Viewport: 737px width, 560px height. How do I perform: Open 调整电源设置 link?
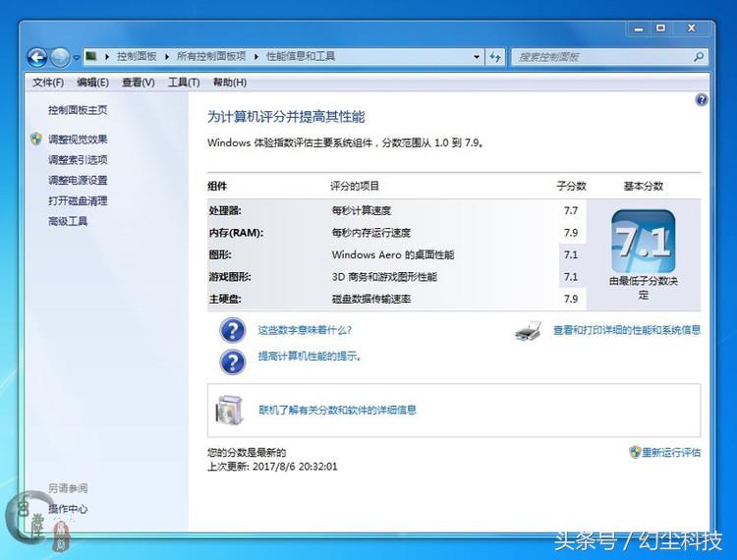78,181
